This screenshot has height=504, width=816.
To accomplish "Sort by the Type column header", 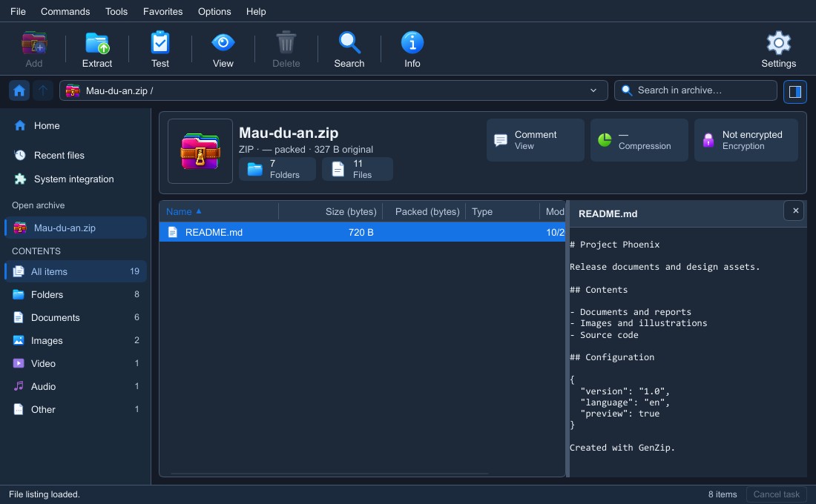I will coord(502,212).
